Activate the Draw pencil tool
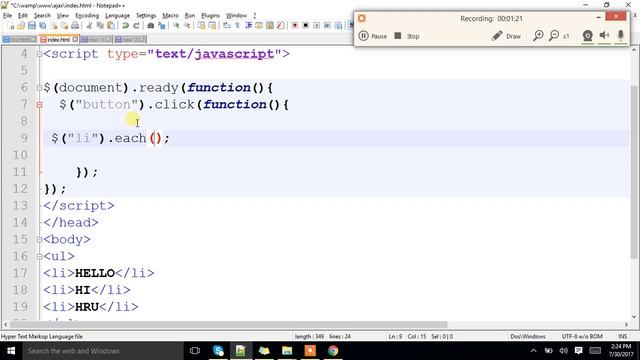Viewport: 640px width, 360px height. [x=506, y=36]
